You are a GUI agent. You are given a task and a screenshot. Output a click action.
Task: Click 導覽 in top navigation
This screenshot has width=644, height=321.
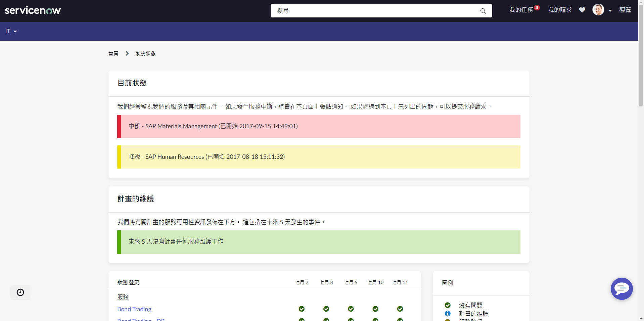point(625,10)
